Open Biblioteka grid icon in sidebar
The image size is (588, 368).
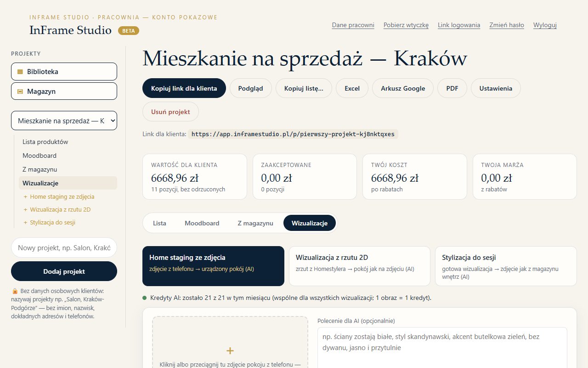coord(20,72)
